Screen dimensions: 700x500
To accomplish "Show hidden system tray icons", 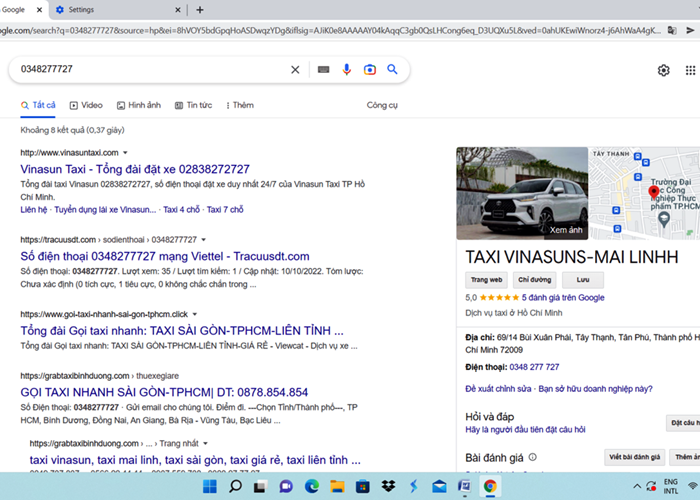I will pyautogui.click(x=637, y=486).
